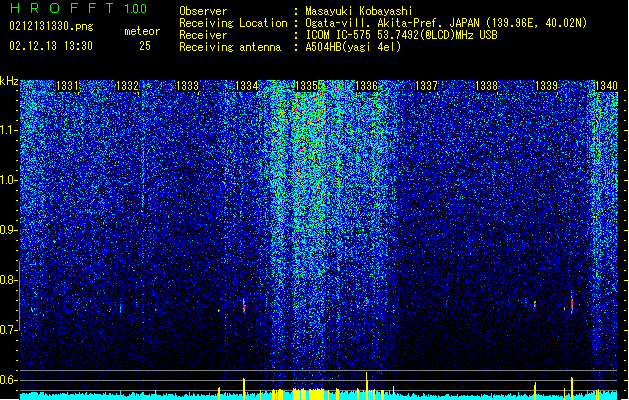Viewport: 629px width, 400px height.
Task: Click the 0.7 frequency axis label
Action: 8,330
